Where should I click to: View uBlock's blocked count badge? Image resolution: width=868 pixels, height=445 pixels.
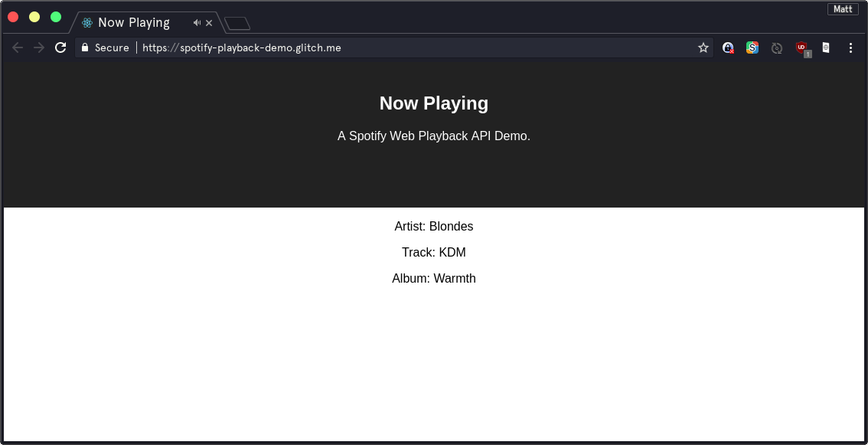[807, 54]
